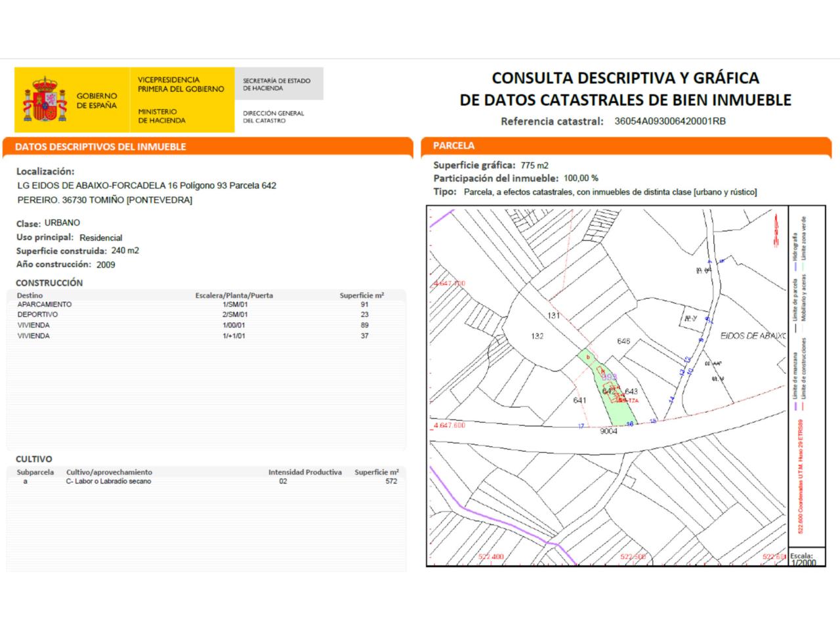
Task: Click road label 9004 on the map
Action: (x=609, y=431)
